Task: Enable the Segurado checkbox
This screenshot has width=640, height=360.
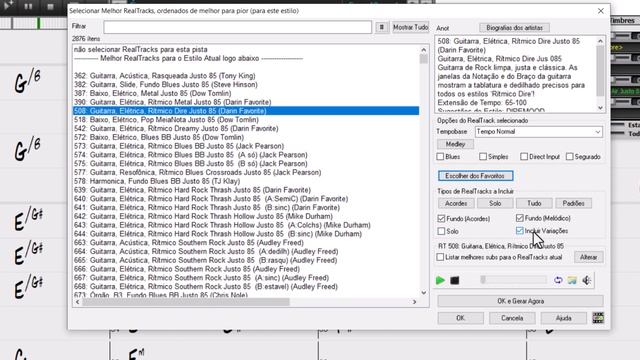Action: [569, 157]
